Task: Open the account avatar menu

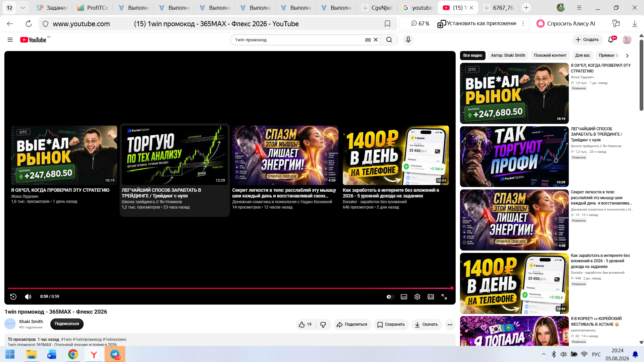Action: point(627,40)
